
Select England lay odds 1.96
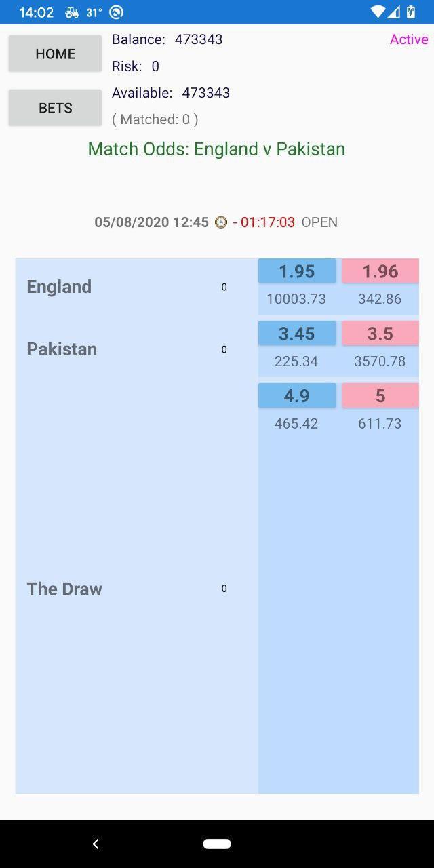(380, 271)
